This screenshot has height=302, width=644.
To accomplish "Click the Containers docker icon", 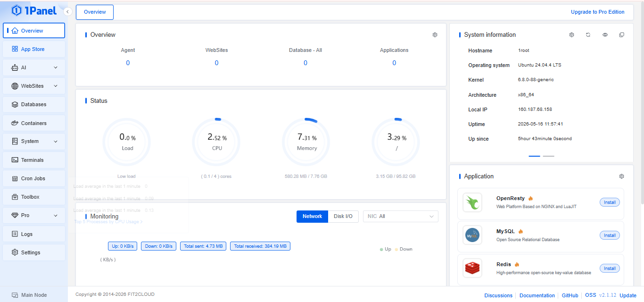I will [15, 123].
